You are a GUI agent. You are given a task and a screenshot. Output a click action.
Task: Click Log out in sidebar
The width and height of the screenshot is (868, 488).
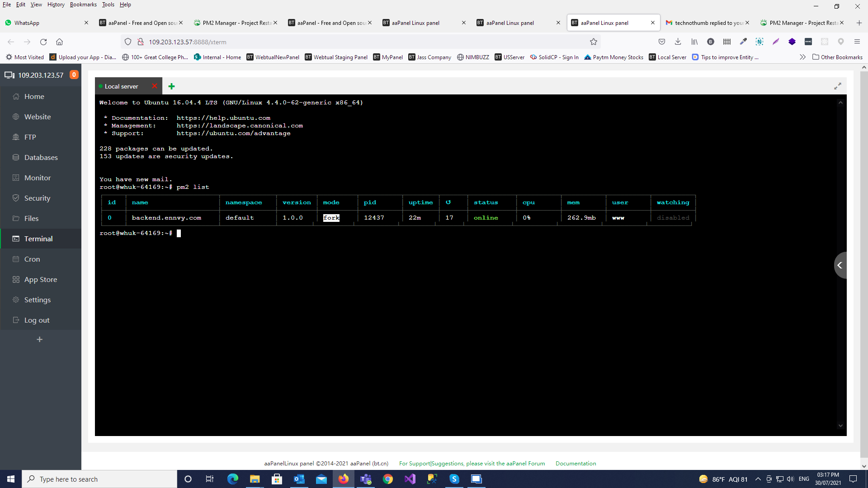pyautogui.click(x=37, y=320)
